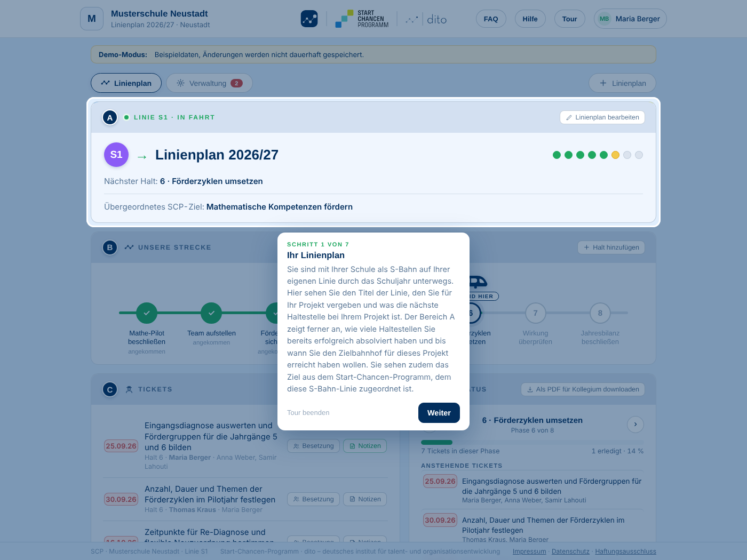Image resolution: width=747 pixels, height=560 pixels.
Task: Switch to the Linienplan tab
Action: [x=126, y=83]
